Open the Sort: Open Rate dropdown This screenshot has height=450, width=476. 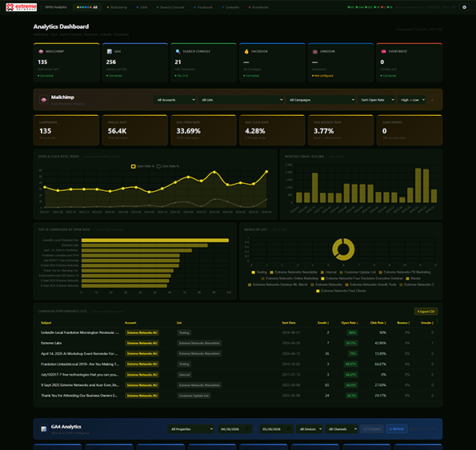coord(377,100)
